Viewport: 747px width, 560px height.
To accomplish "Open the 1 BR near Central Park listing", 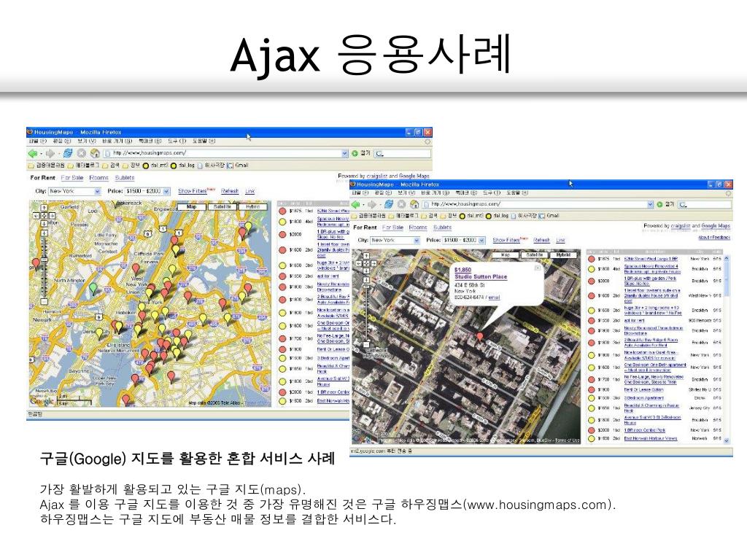I will click(645, 430).
